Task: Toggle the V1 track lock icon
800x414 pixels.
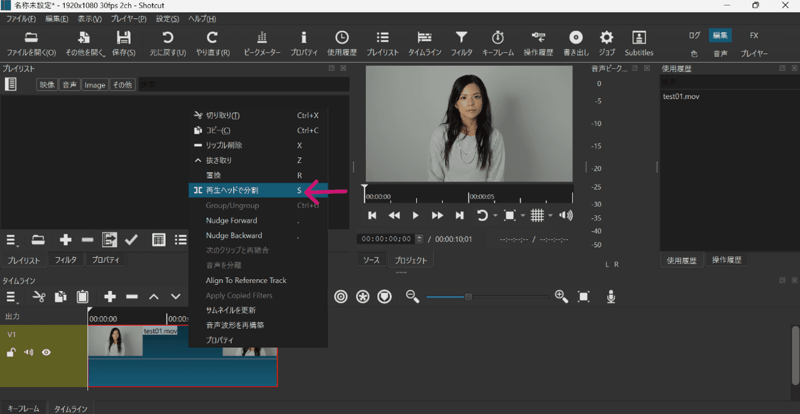Action: (x=11, y=352)
